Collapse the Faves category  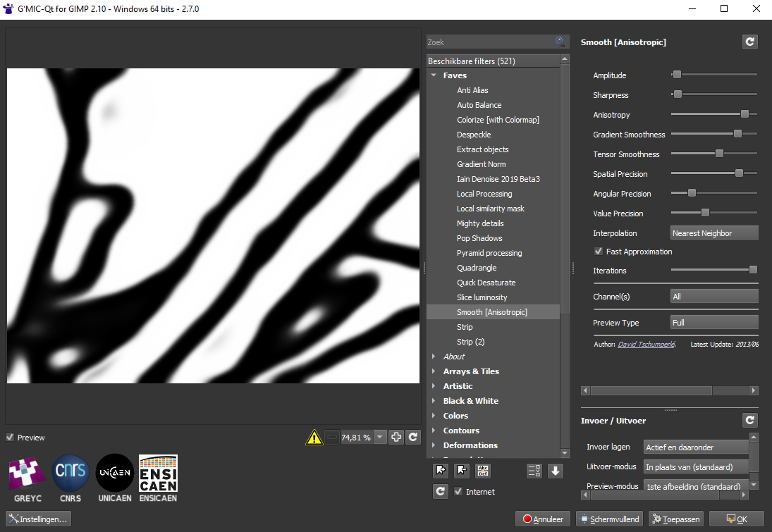[x=434, y=75]
